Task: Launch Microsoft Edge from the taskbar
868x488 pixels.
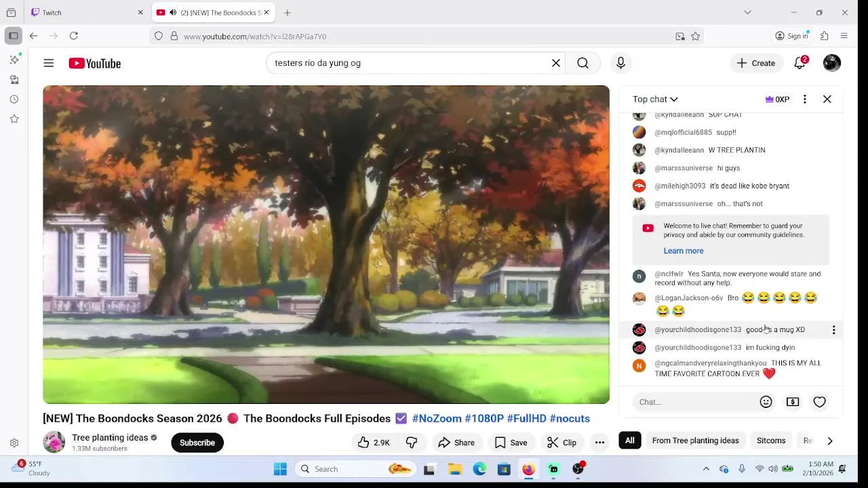Action: pos(479,469)
